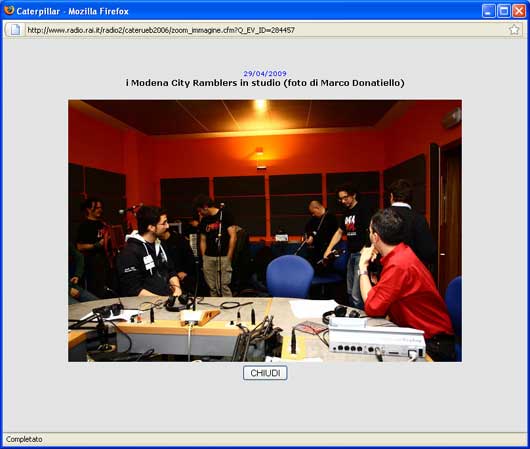Click the orange wall lamp in the photo
Viewport: 530px width, 449px height.
[259, 157]
